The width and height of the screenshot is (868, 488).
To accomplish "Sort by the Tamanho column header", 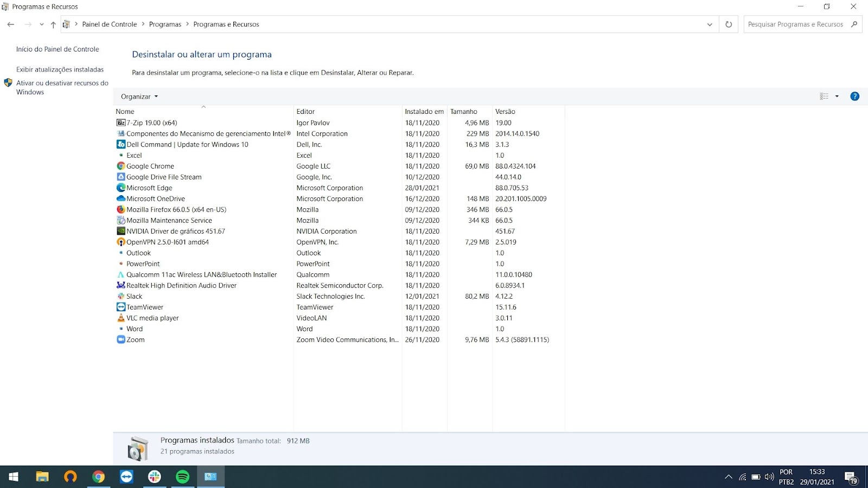I will tap(470, 112).
